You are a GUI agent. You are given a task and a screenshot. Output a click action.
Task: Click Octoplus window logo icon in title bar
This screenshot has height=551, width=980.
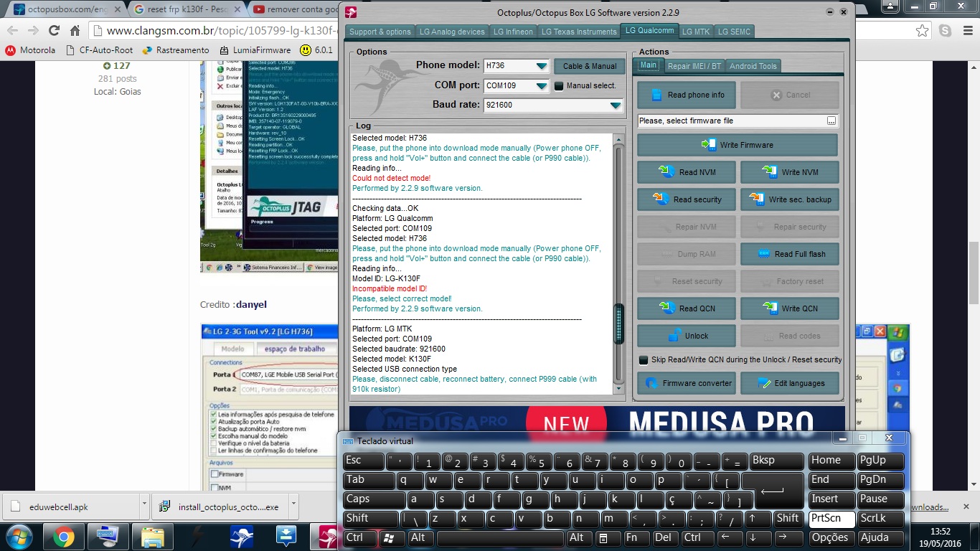click(351, 12)
